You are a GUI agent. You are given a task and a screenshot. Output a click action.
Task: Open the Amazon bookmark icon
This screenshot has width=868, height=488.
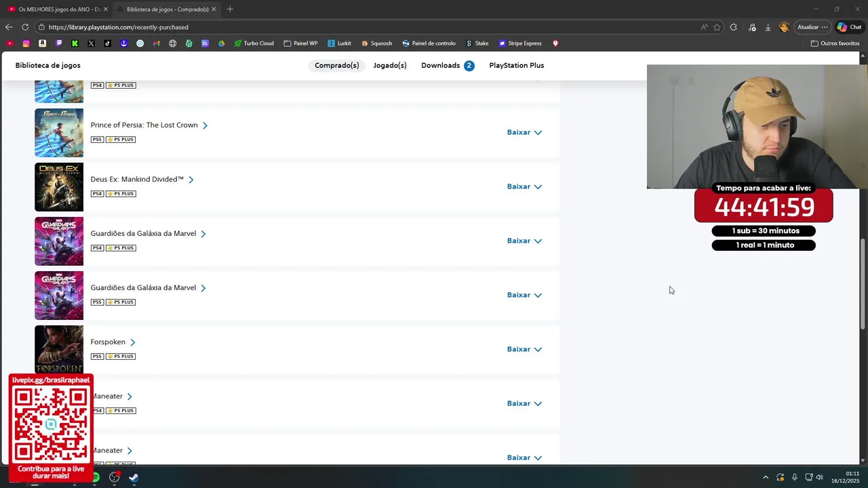pos(42,43)
